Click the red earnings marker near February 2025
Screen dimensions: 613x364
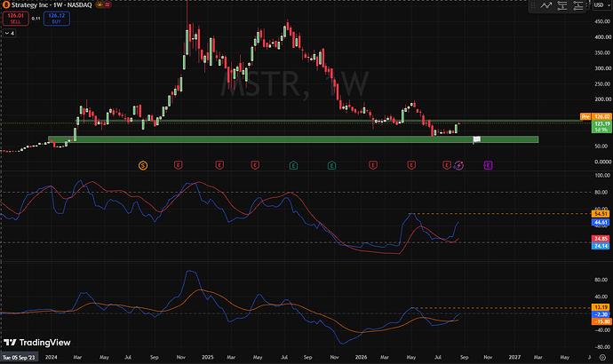(x=219, y=166)
